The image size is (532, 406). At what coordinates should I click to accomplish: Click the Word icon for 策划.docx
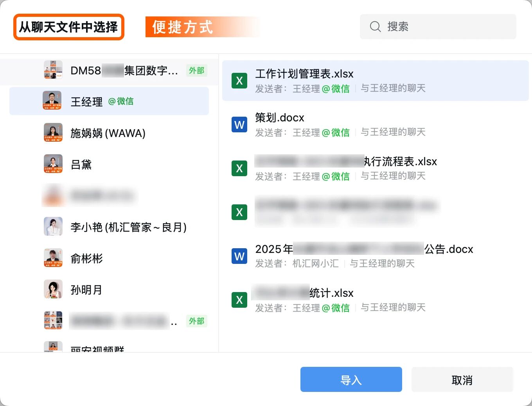pos(239,125)
